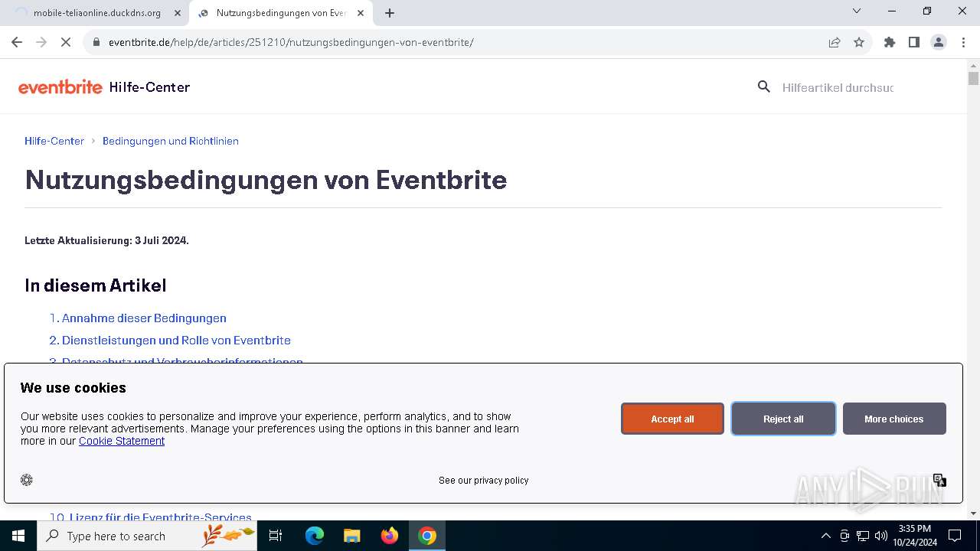980x551 pixels.
Task: Click the browser back arrow
Action: coord(17,42)
